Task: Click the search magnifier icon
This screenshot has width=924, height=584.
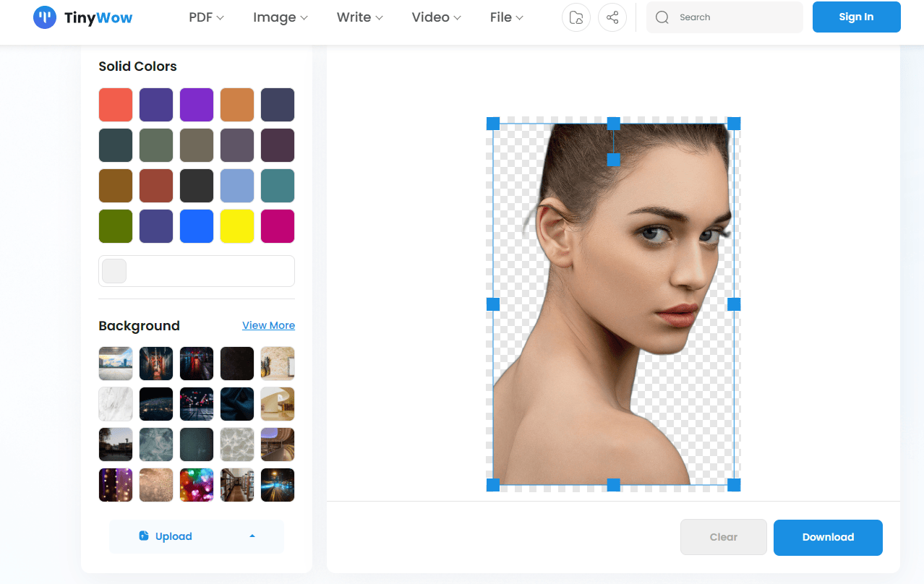Action: [662, 17]
